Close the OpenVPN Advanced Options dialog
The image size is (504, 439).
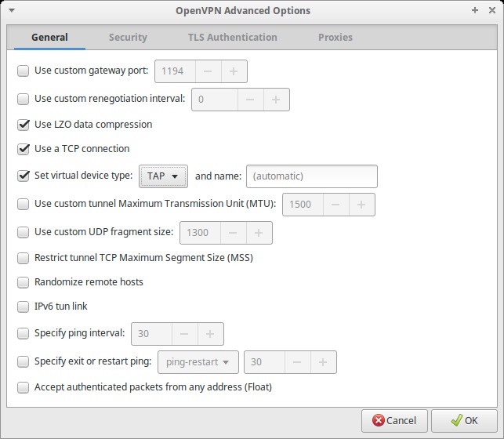tap(492, 10)
